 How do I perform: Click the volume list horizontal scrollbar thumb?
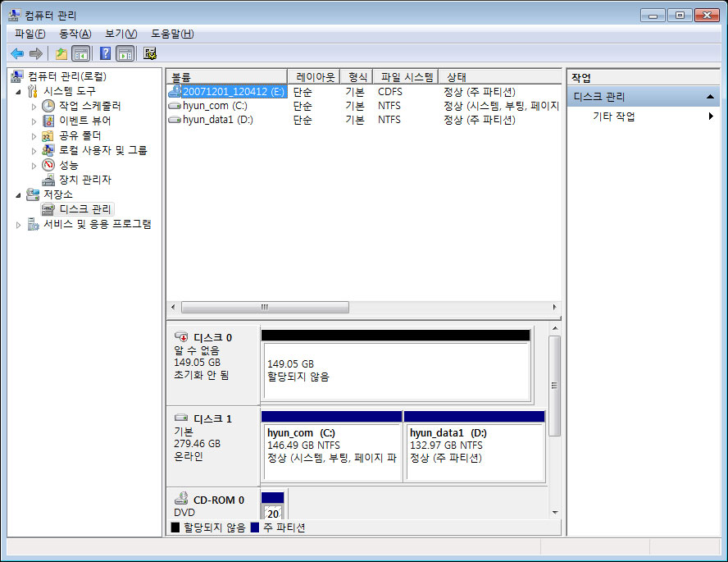265,307
